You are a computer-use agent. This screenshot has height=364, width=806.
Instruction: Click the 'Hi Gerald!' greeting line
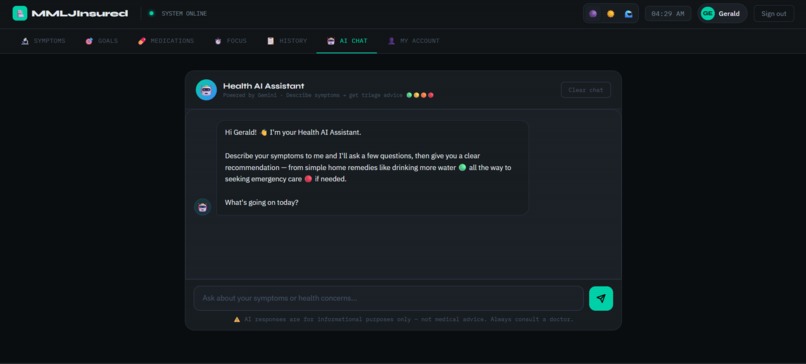(x=293, y=132)
